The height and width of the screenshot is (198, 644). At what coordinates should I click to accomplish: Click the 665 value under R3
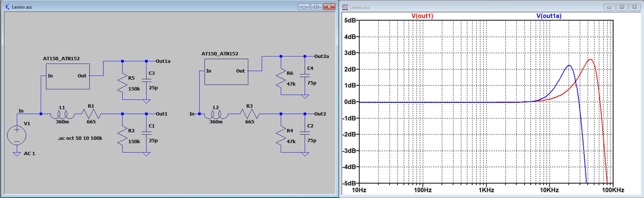click(250, 122)
